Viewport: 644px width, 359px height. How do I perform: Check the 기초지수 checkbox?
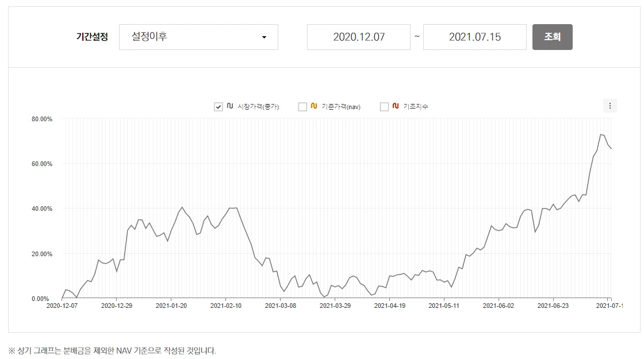coord(384,106)
